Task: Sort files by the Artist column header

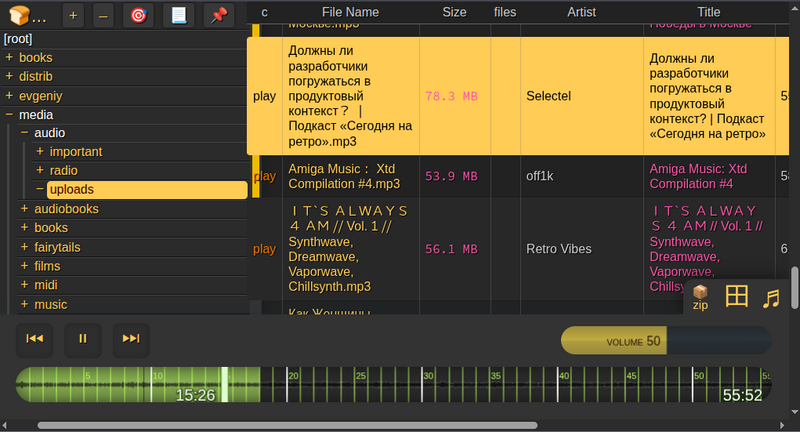Action: [560, 12]
